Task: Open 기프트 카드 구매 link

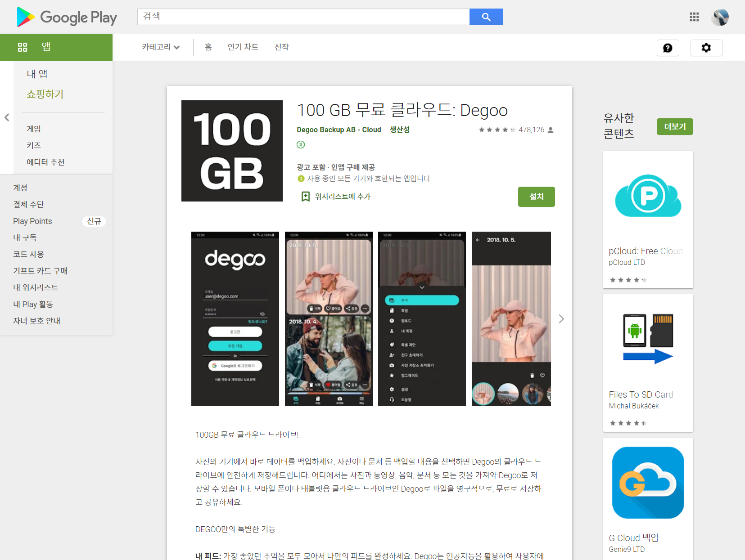Action: 40,271
